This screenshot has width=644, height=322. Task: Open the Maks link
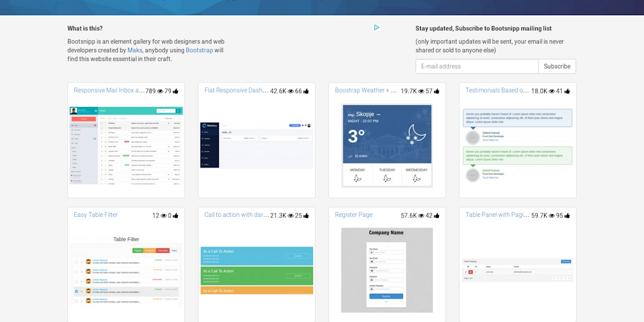coord(135,50)
